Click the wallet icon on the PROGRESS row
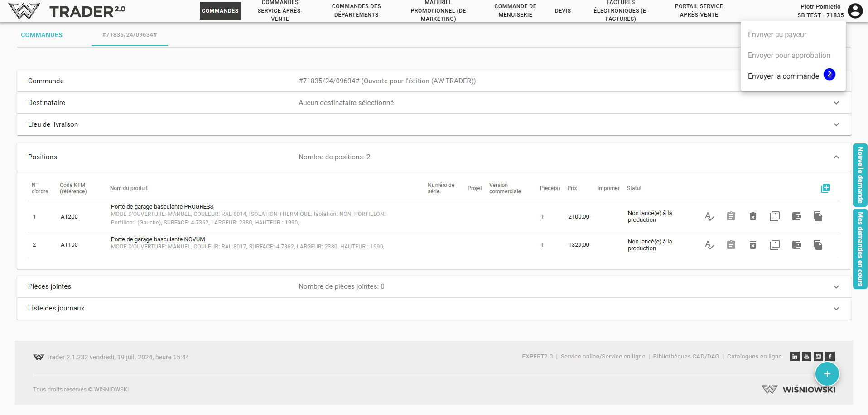The height and width of the screenshot is (415, 868). click(x=796, y=217)
